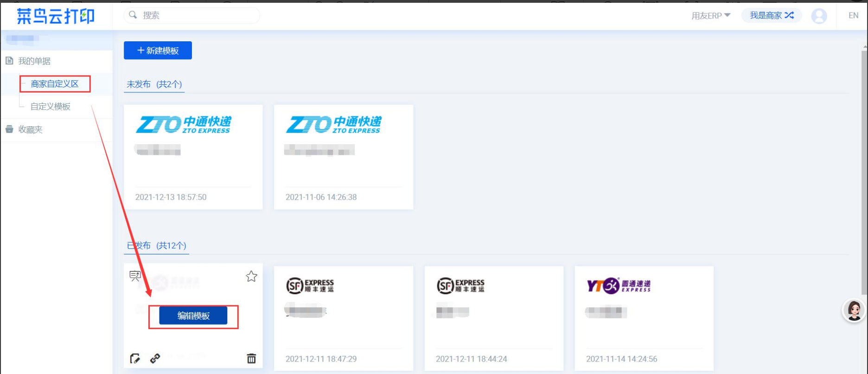Expand 我的单据 in the sidebar
The height and width of the screenshot is (374, 868).
point(34,61)
